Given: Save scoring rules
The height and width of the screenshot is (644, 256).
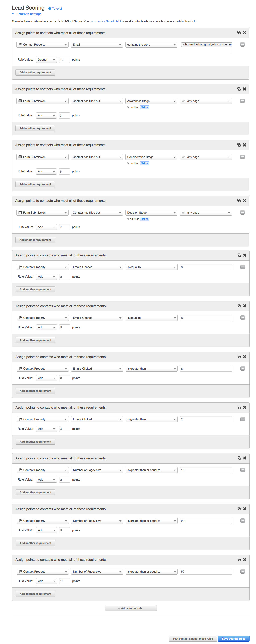Looking at the screenshot, I should (233, 638).
